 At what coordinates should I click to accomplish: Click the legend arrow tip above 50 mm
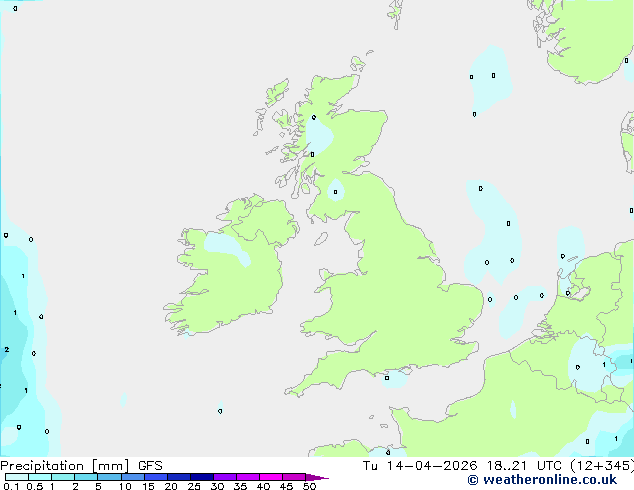coord(317,477)
